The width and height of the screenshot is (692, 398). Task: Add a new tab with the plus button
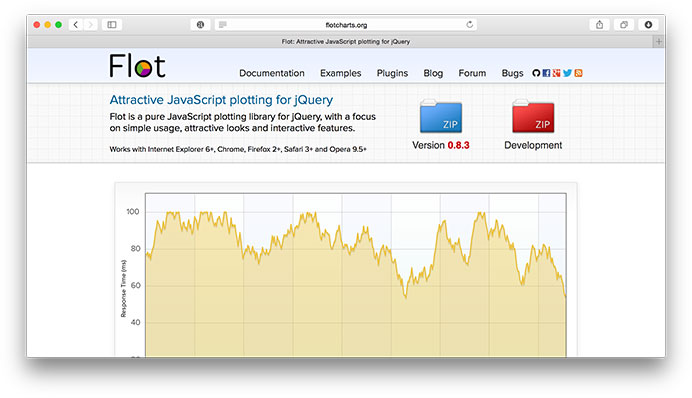point(658,41)
